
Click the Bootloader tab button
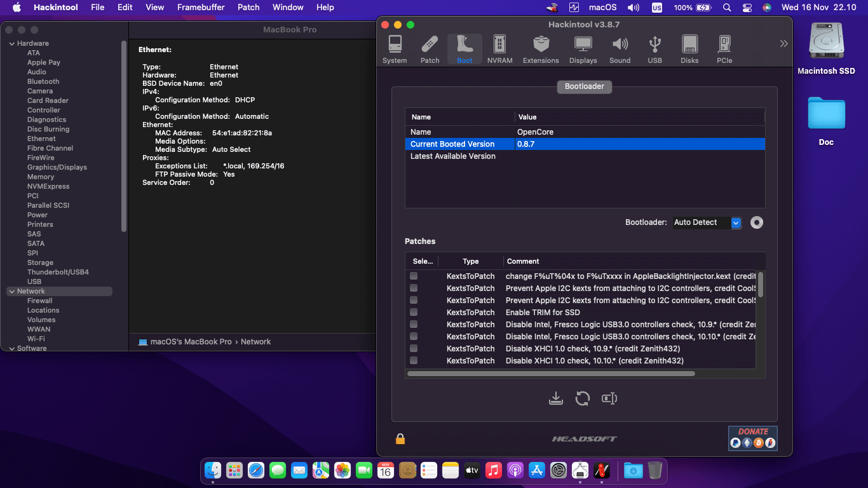tap(585, 86)
